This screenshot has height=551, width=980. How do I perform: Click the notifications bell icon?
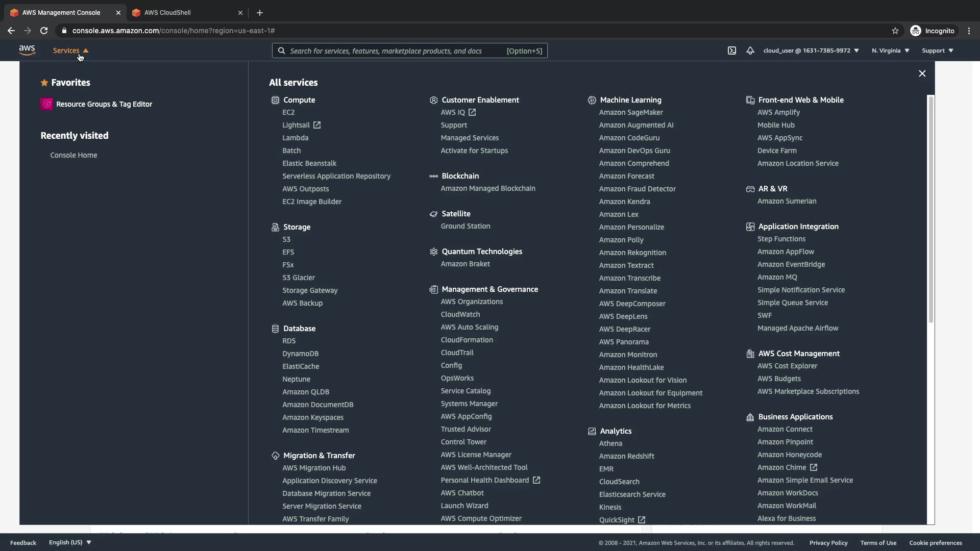pos(750,51)
